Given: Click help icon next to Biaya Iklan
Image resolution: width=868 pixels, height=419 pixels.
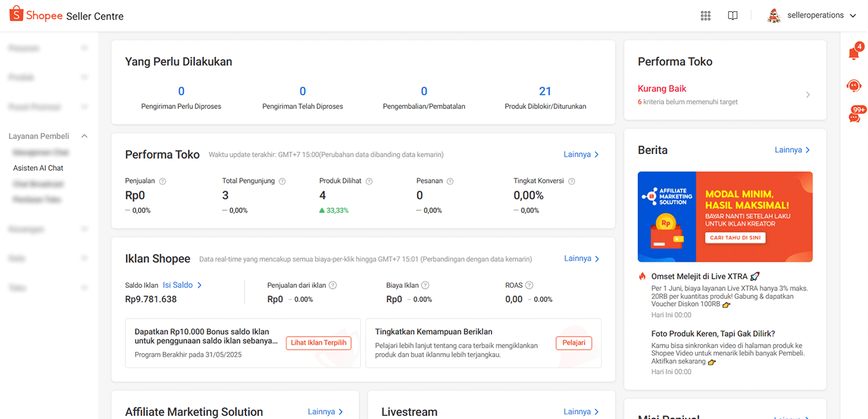Looking at the screenshot, I should 425,285.
